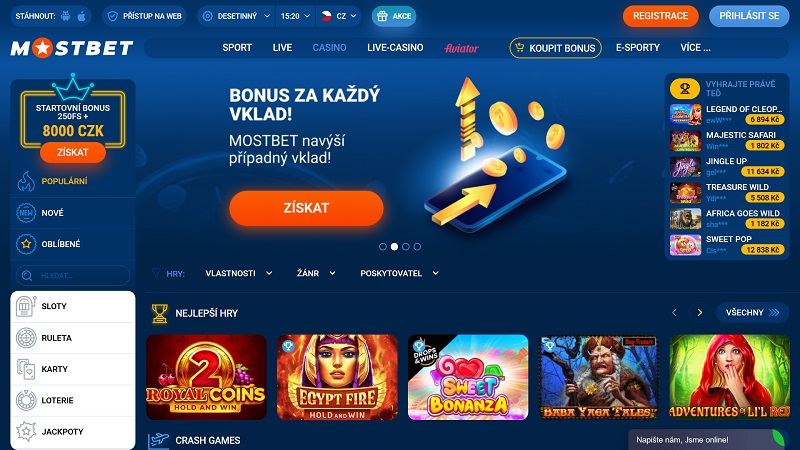The width and height of the screenshot is (800, 450).
Task: Open the Sweet Bonanza game thumbnail
Action: click(x=468, y=377)
